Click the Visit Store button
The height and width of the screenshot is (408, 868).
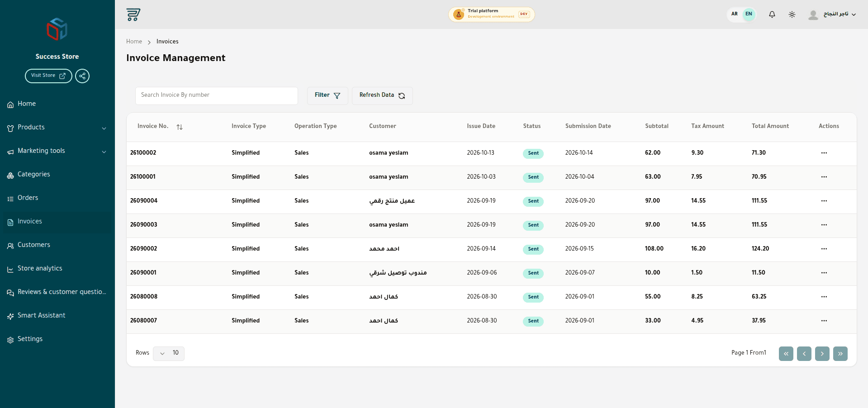[x=48, y=76]
